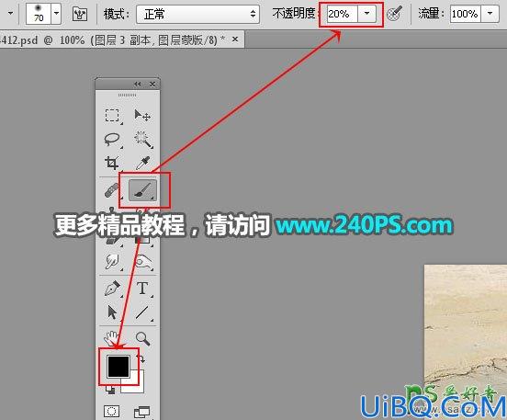Select the Eyedropper tool
This screenshot has width=507, height=420.
tap(142, 163)
